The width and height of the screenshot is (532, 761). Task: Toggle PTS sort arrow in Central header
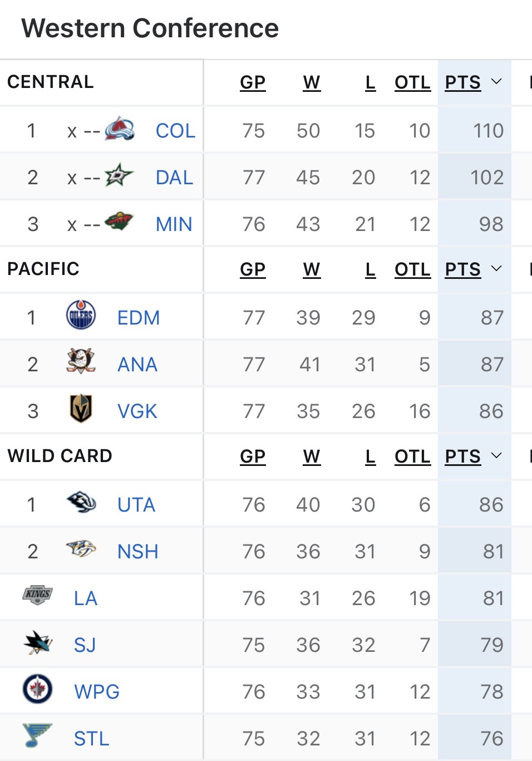(496, 82)
